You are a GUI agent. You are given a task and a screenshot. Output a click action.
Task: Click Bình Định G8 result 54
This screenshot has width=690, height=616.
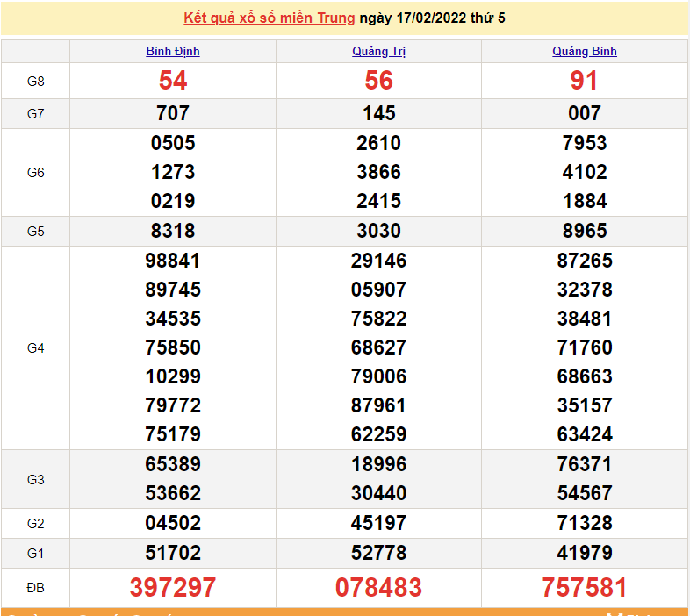(x=173, y=81)
